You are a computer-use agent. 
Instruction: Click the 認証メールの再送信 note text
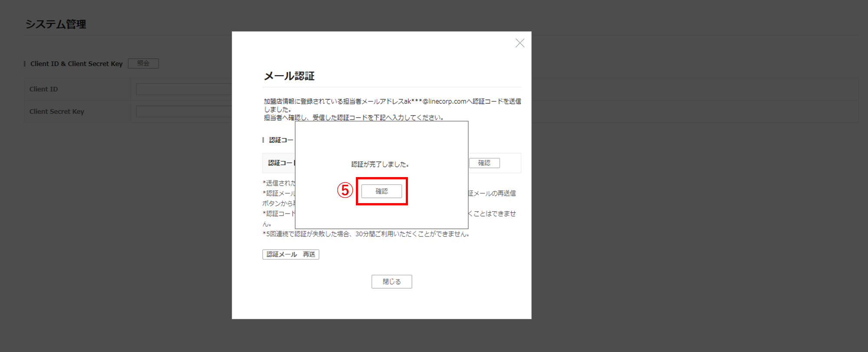[x=492, y=194]
